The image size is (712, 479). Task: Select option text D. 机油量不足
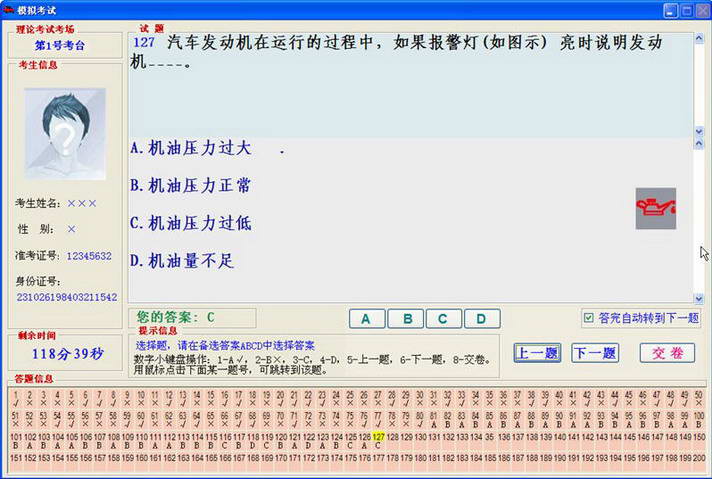tap(182, 261)
